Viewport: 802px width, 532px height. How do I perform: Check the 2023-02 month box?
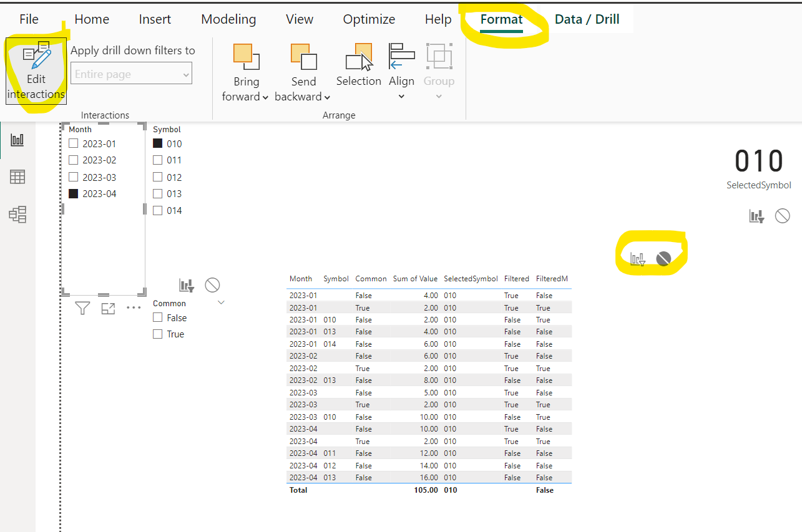coord(74,160)
